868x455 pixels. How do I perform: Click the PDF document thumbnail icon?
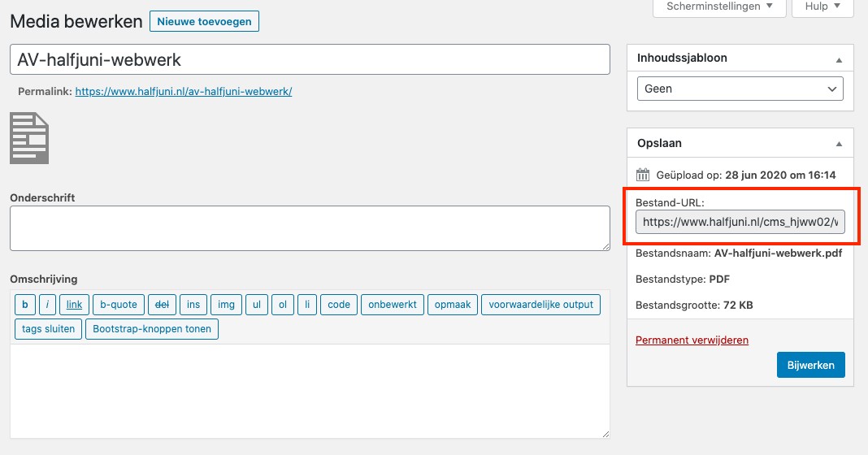click(x=29, y=138)
